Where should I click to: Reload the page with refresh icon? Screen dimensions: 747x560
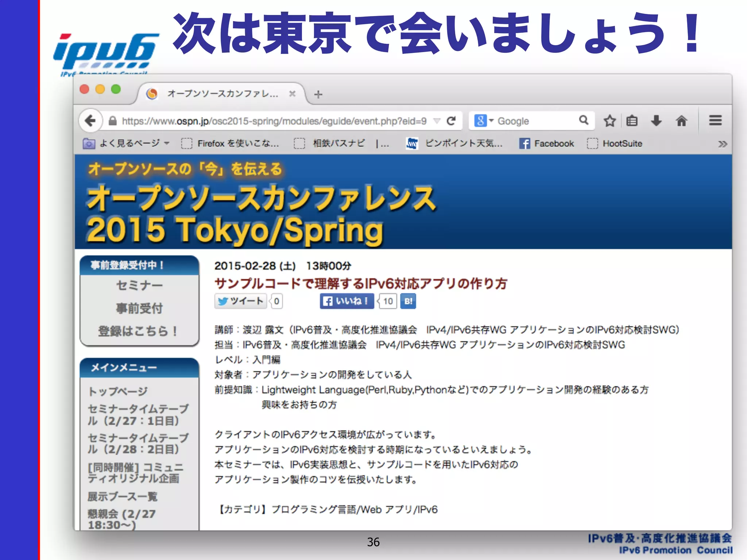tap(451, 121)
